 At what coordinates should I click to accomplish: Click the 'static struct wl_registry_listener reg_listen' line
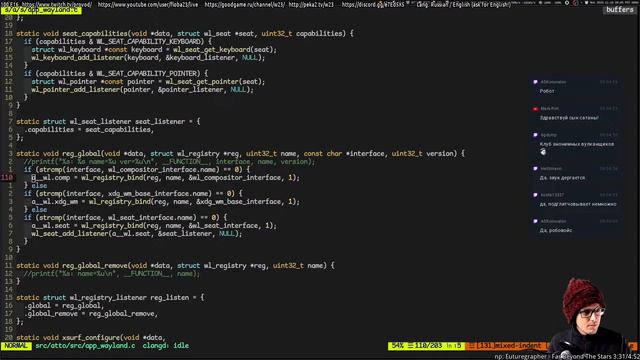[x=110, y=298]
